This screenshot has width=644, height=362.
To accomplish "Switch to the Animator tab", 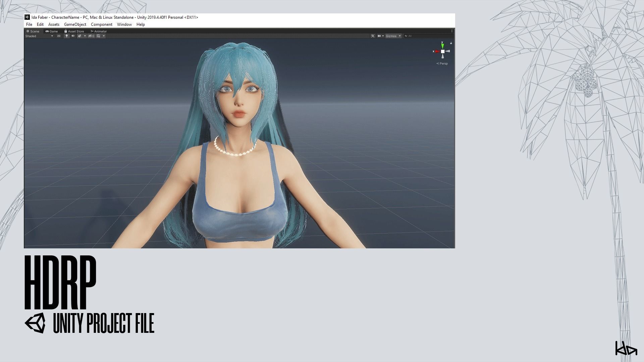I will (x=99, y=32).
